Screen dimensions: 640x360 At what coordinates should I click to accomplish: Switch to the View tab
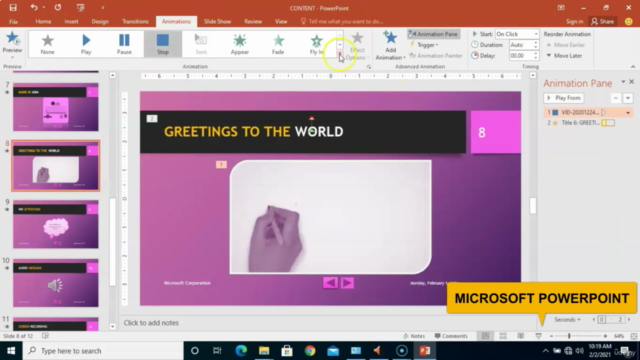click(281, 22)
